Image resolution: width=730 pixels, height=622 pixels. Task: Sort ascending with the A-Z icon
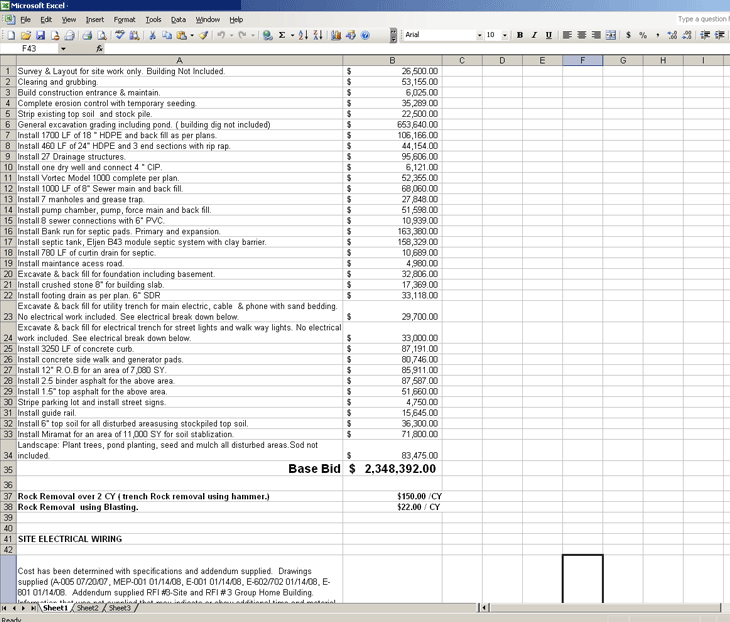point(305,35)
